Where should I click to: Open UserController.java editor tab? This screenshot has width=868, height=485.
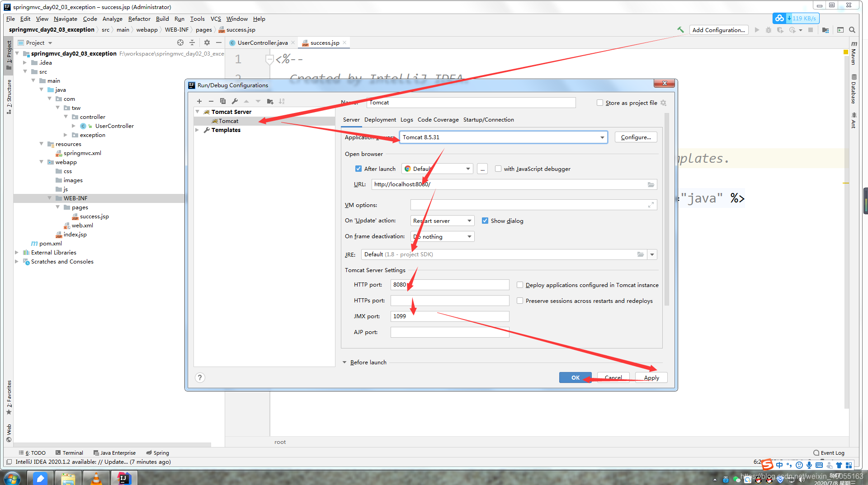click(x=262, y=43)
